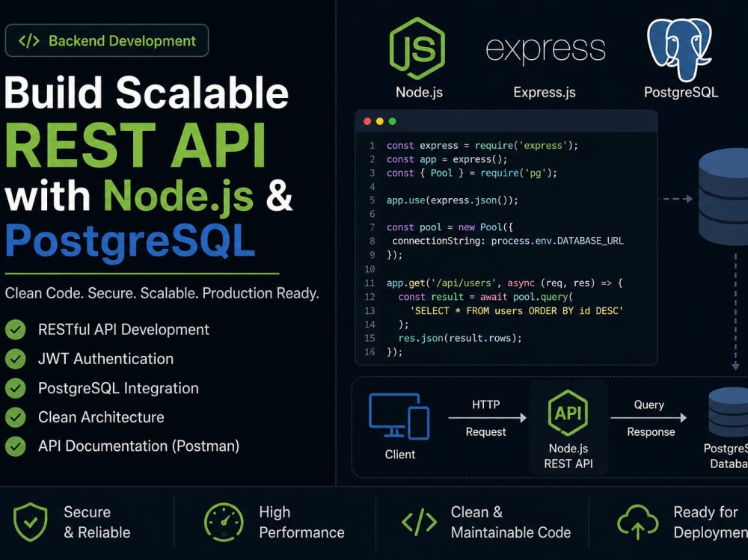Click the checkmark beside API Documentation (Postman)
Screen dimensions: 748x560
16,446
